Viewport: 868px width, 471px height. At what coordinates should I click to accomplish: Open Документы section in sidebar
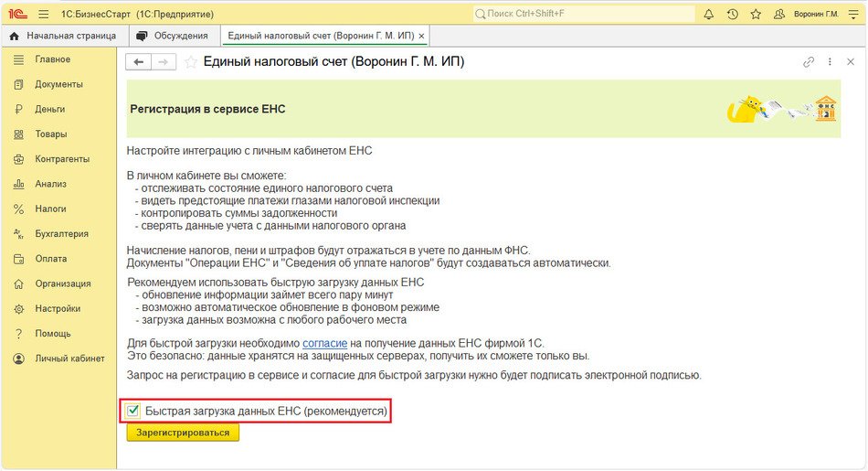(58, 84)
